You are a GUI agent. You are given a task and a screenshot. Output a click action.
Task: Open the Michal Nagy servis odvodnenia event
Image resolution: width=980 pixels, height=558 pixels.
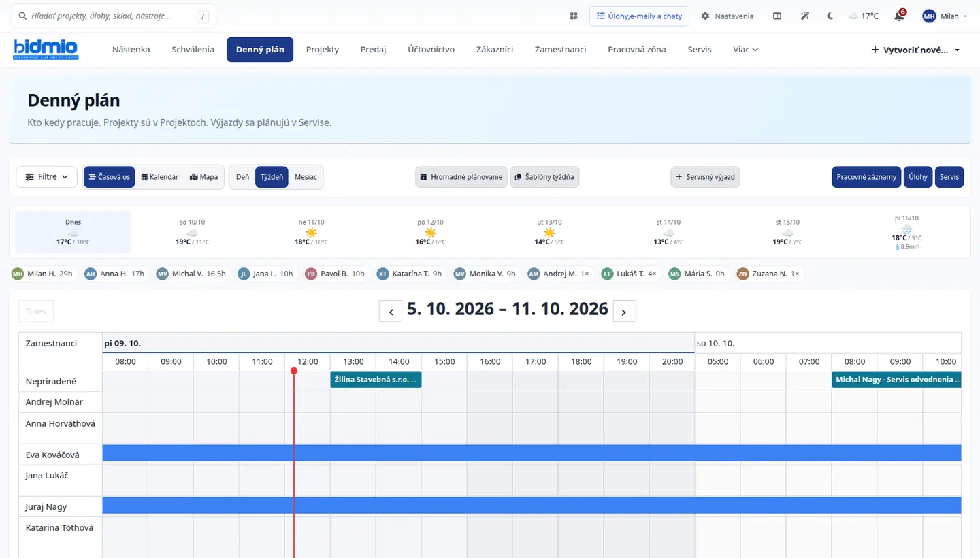[x=896, y=380]
